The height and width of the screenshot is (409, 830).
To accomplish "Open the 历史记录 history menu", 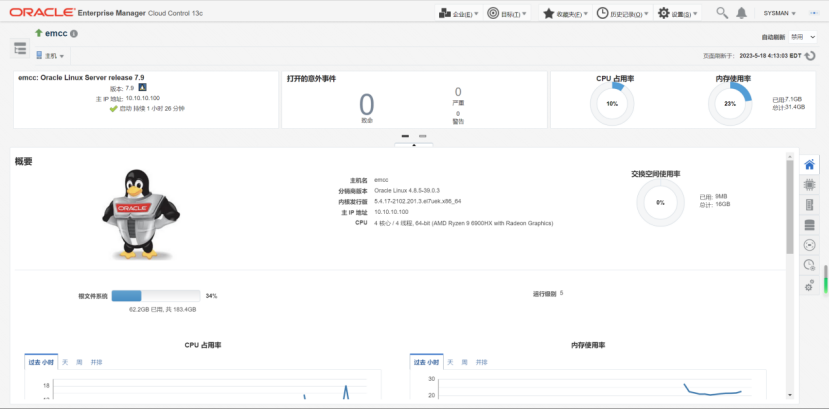I will tap(622, 13).
